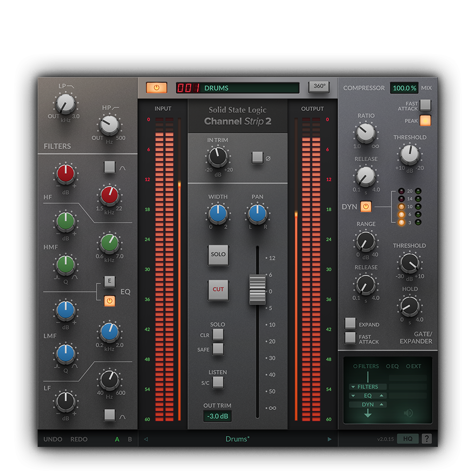
Task: Click the black LF gain dB knob
Action: [65, 401]
